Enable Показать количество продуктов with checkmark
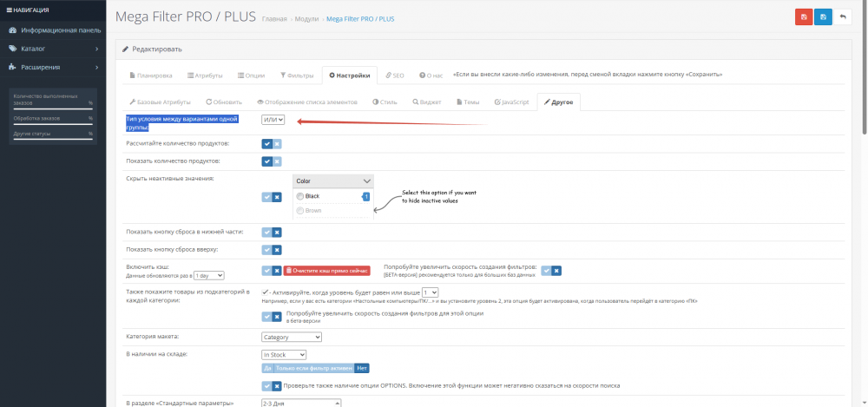The image size is (868, 407). pyautogui.click(x=266, y=161)
